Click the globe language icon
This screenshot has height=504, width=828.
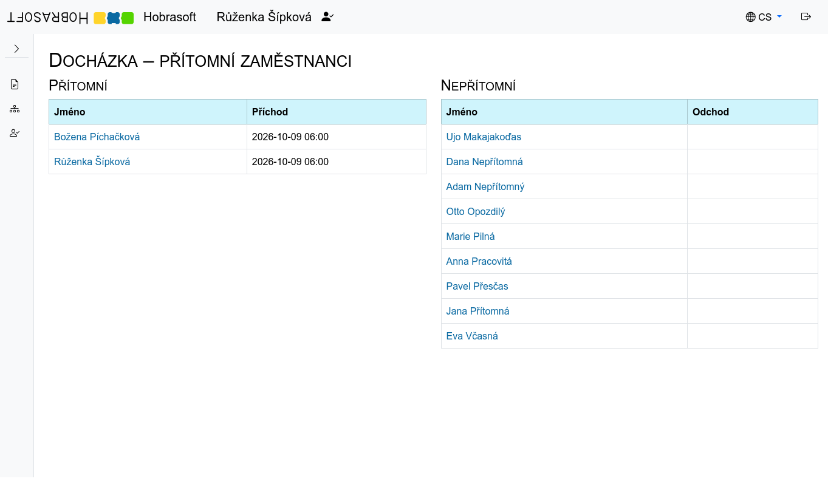click(x=751, y=17)
